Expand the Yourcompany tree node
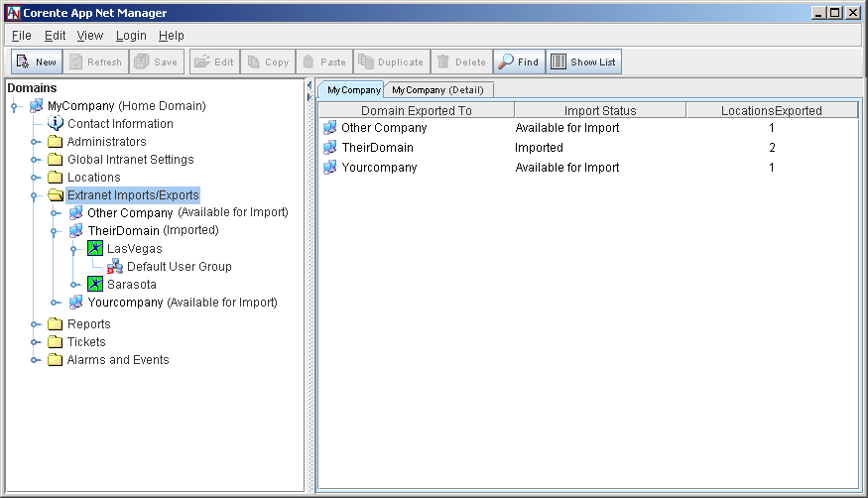This screenshot has height=498, width=868. click(56, 303)
